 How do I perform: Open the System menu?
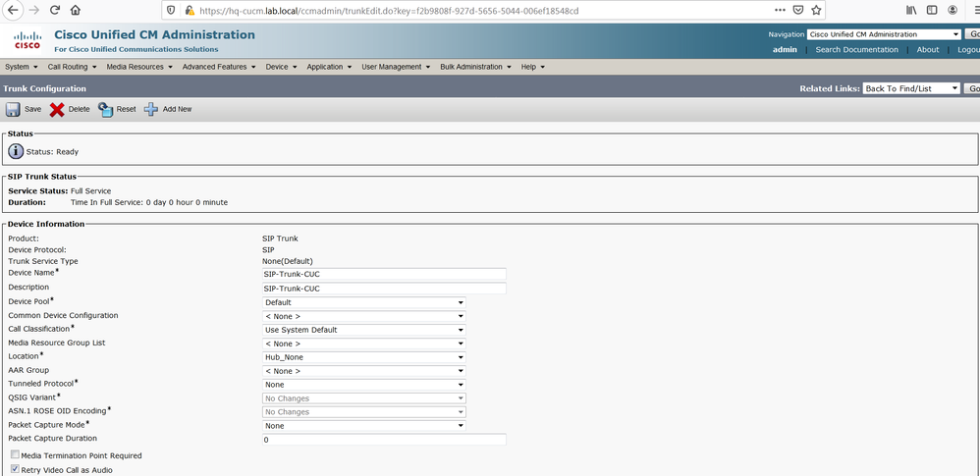pos(21,67)
